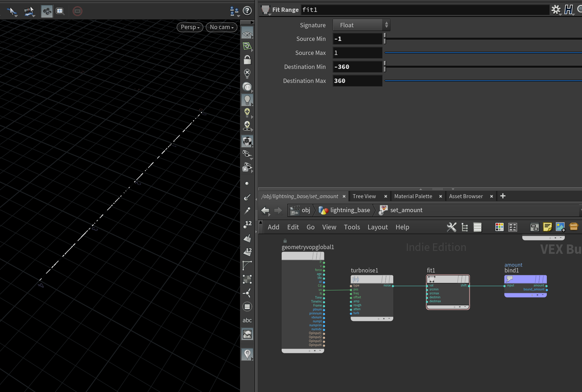Toggle the display point normals icon
Image resolution: width=582 pixels, height=392 pixels.
pyautogui.click(x=247, y=197)
